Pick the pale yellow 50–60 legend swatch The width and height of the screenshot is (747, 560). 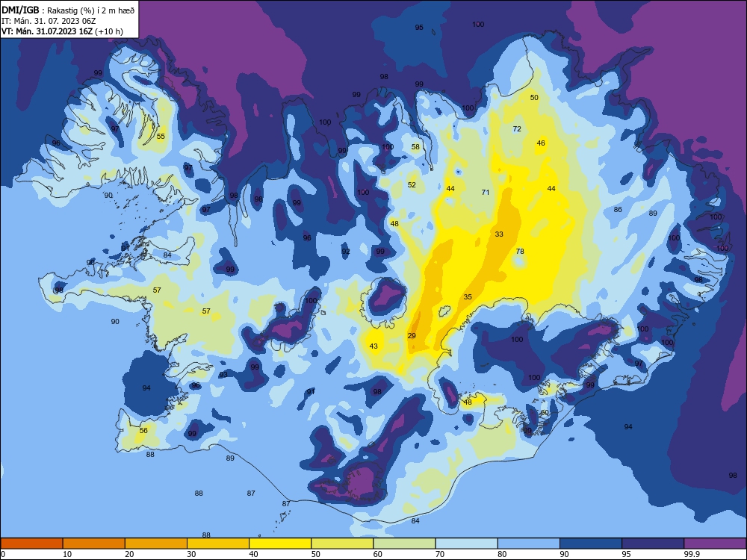(x=342, y=544)
